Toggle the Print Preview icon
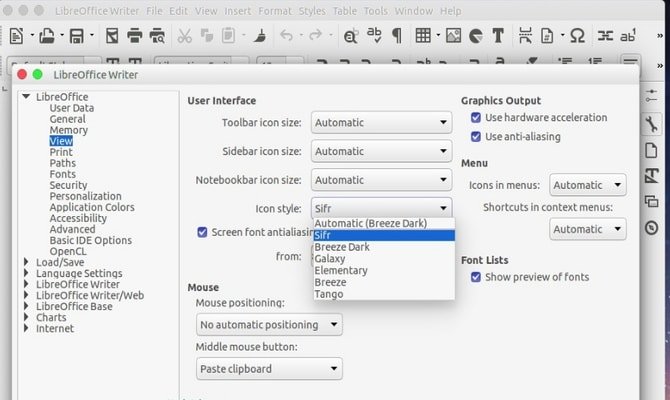Screen dimensions: 670x400 click(x=157, y=36)
